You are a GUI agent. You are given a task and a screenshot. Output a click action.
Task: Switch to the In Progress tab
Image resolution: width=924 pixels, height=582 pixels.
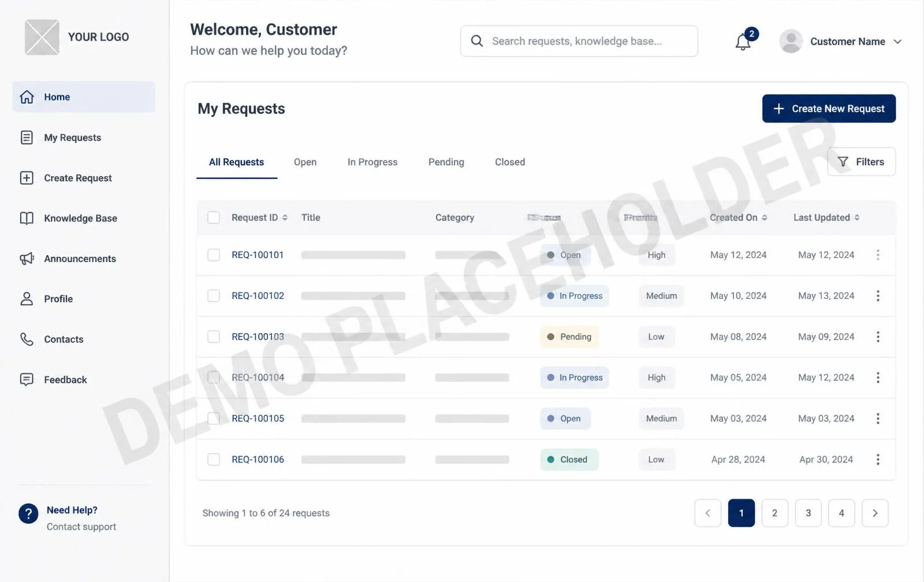[372, 162]
